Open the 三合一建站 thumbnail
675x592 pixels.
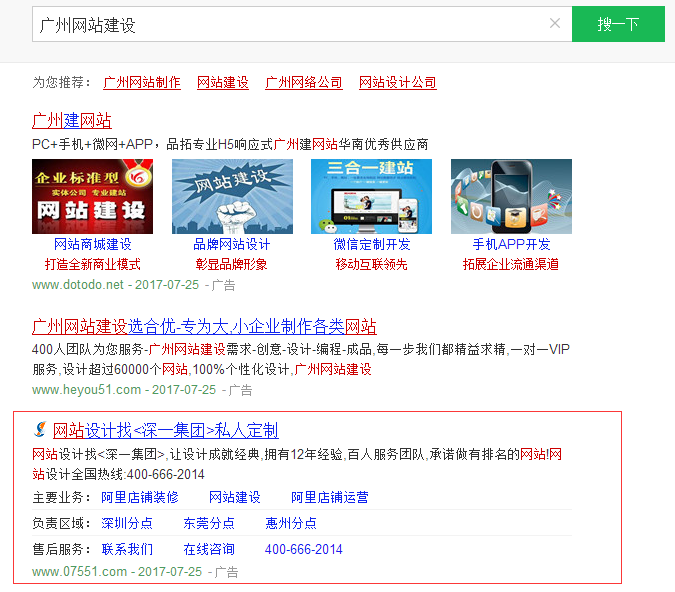371,196
